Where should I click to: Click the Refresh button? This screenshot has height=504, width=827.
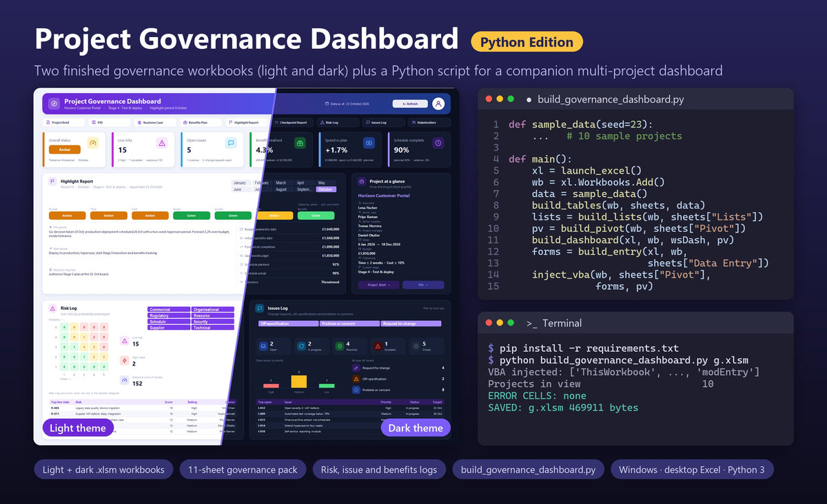click(x=410, y=104)
